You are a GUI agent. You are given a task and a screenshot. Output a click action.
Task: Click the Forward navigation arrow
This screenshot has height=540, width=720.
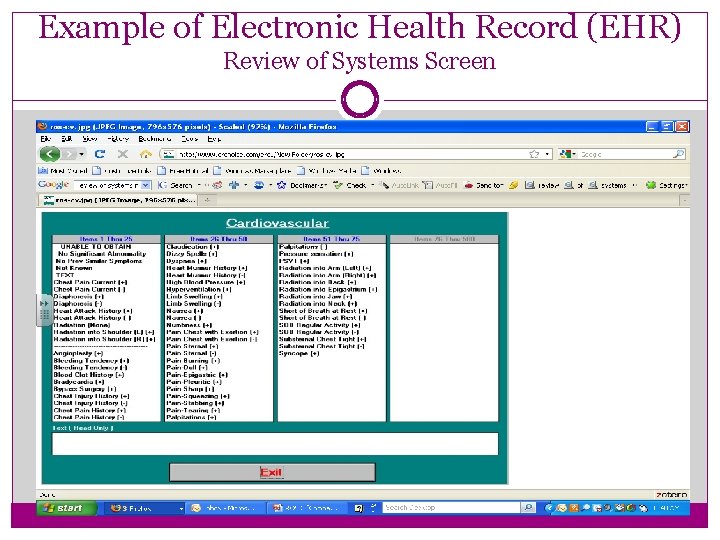click(x=69, y=154)
